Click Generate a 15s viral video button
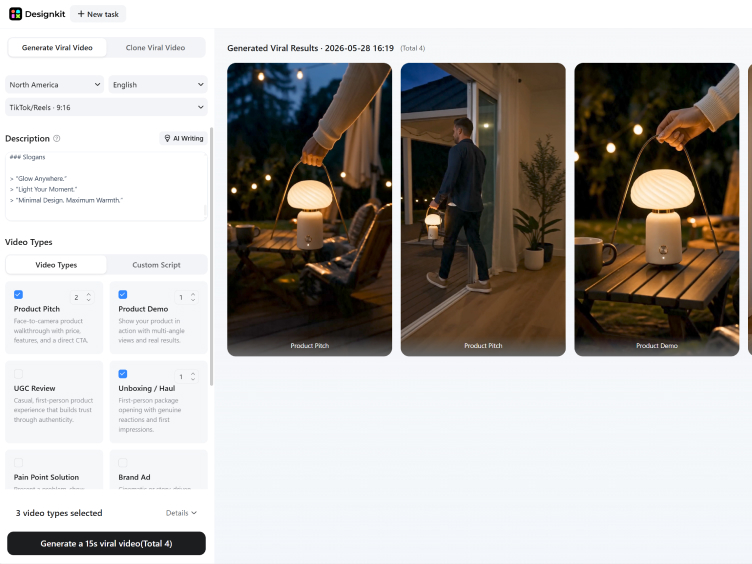Screen dimensions: 752x564 [x=106, y=543]
